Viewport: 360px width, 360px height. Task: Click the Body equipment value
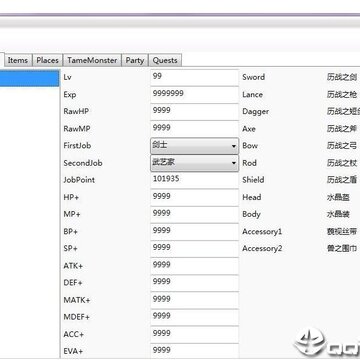[338, 214]
